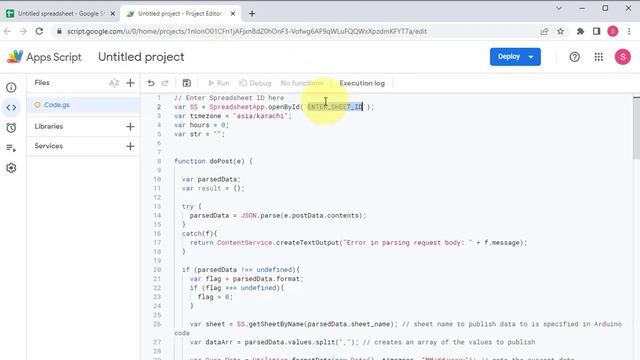Undo the last edit in editor toolbar
Screen dimensions: 640x360
click(x=151, y=83)
